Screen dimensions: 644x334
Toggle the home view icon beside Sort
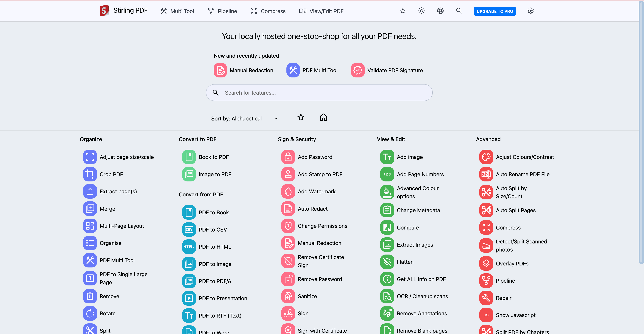[323, 117]
